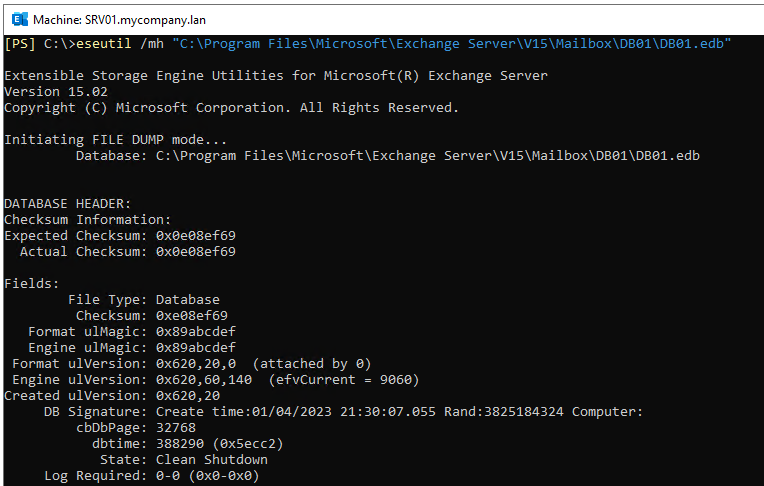Click the Actual Checksum value line
Viewport: 764px width, 486px height.
[128, 252]
